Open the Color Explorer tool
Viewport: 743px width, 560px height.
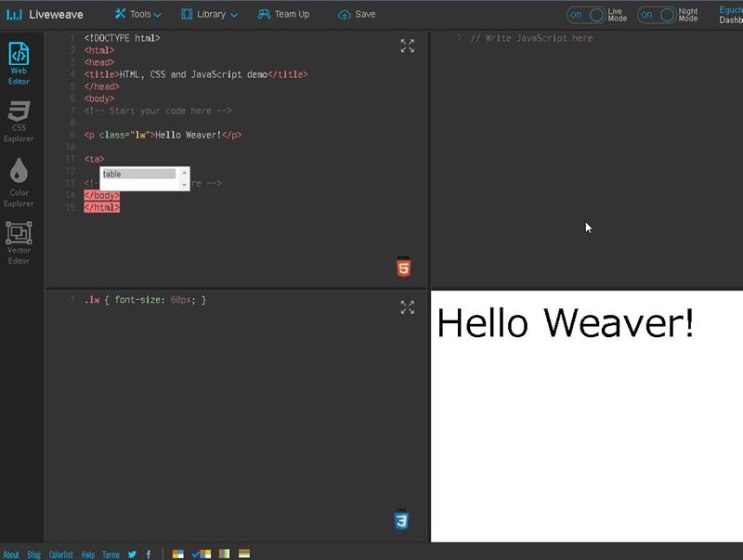point(19,181)
